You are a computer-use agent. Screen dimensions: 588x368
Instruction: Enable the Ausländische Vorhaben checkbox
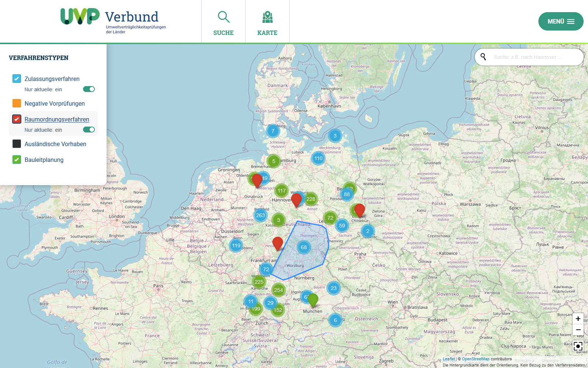[x=17, y=144]
